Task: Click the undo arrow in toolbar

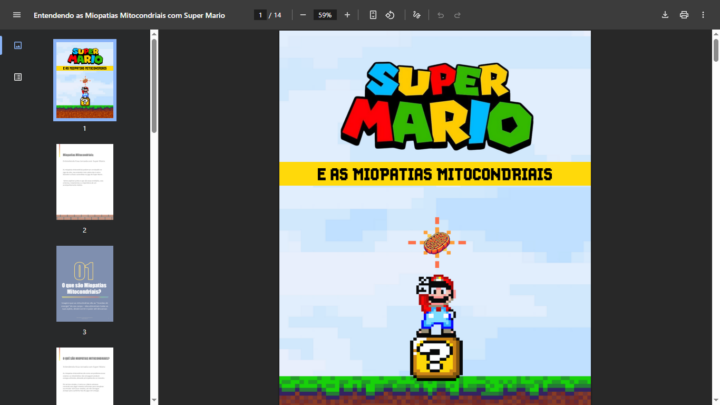Action: click(x=440, y=15)
